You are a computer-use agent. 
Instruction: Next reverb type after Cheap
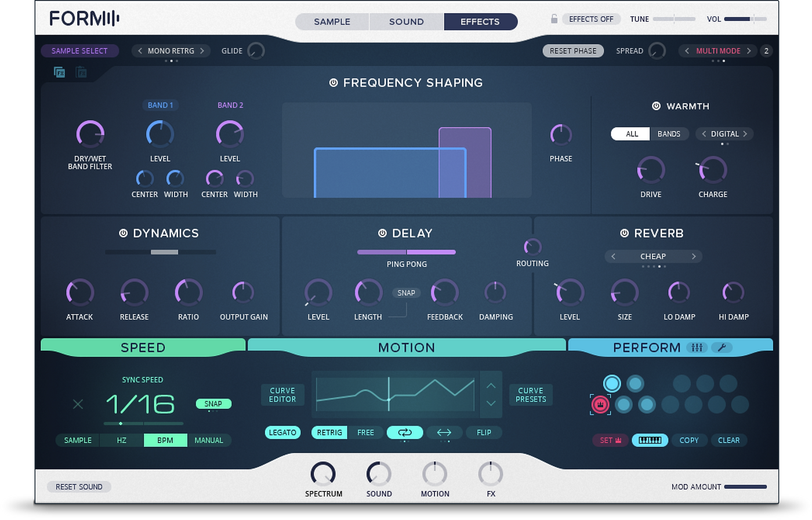pyautogui.click(x=693, y=256)
